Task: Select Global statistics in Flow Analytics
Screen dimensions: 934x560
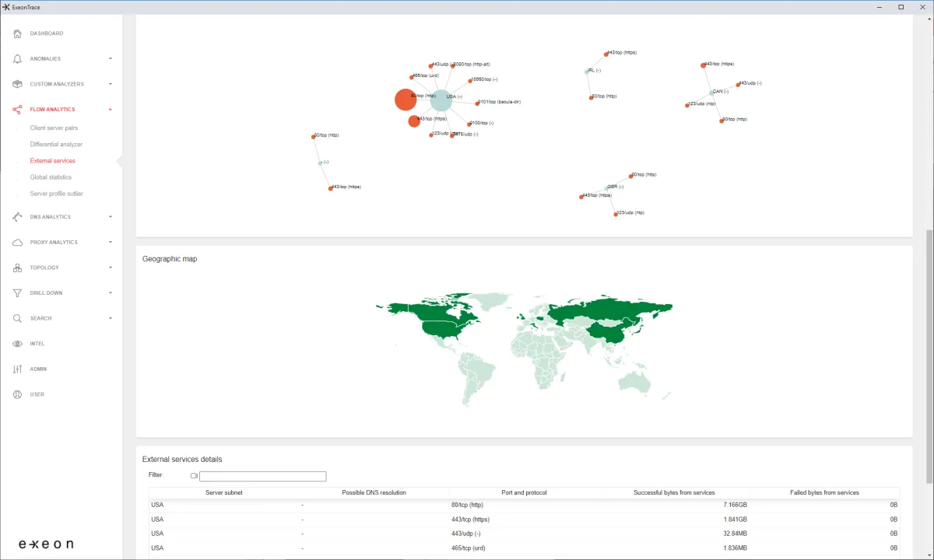Action: coord(51,177)
